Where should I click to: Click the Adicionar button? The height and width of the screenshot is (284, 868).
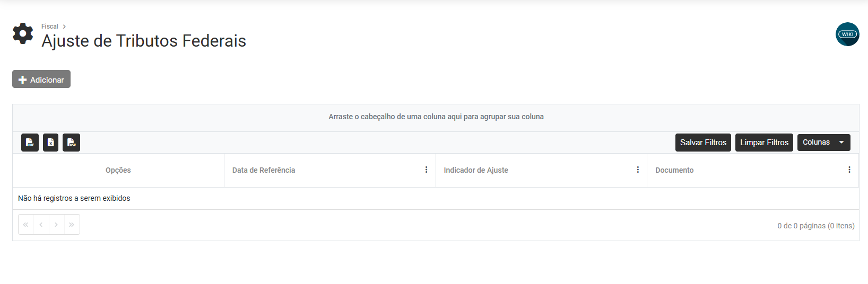pyautogui.click(x=41, y=79)
